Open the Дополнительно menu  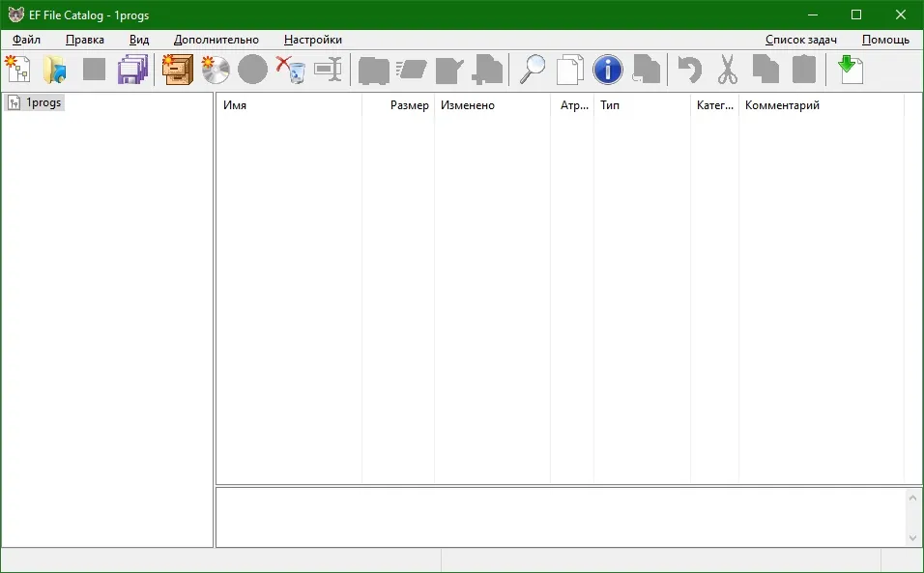[217, 40]
